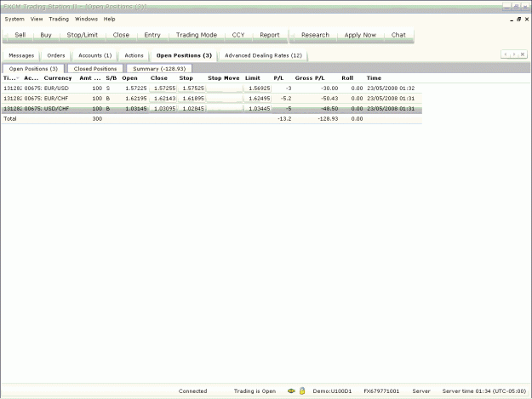Open Chat from the toolbar
Viewport: 532px width, 399px height.
coord(398,35)
